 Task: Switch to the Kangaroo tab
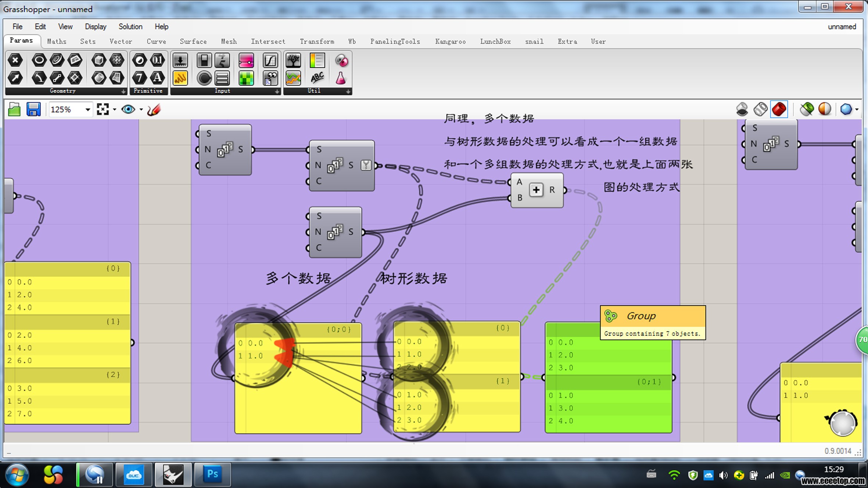450,41
